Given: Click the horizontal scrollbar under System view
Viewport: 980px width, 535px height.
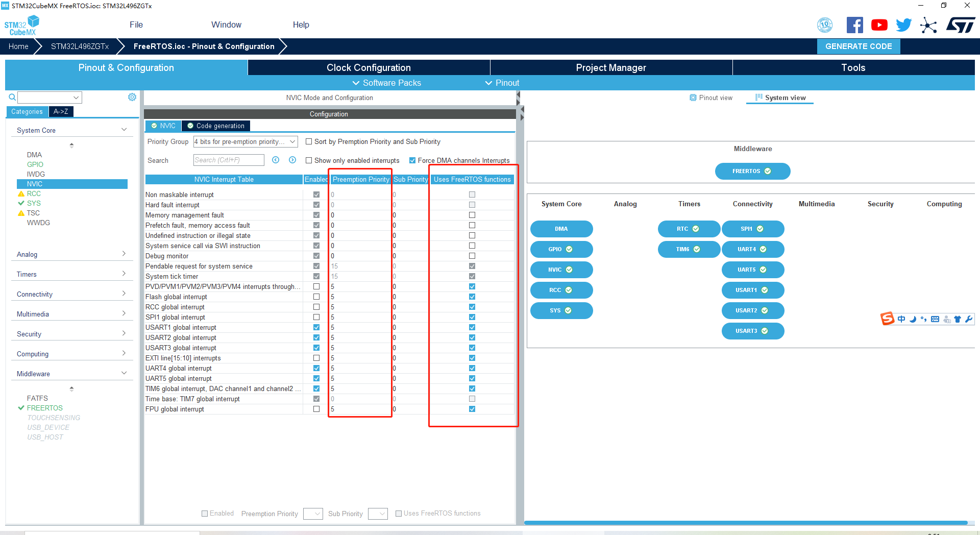Looking at the screenshot, I should coord(746,522).
